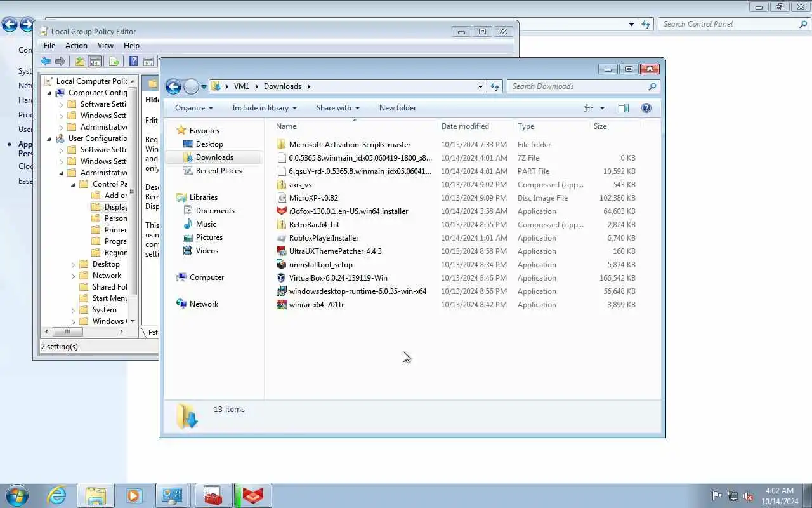Open the Action menu in Group Policy Editor
The height and width of the screenshot is (508, 812).
(x=76, y=46)
